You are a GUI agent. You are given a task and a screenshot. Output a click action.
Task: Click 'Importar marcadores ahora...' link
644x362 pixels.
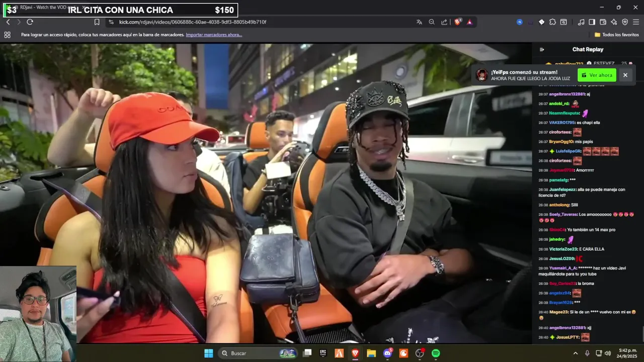214,35
